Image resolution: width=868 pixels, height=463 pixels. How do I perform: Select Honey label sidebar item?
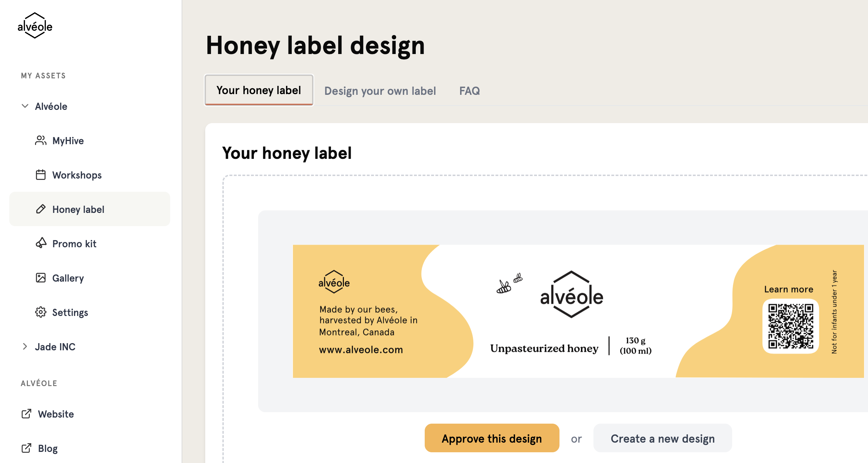[x=89, y=209]
